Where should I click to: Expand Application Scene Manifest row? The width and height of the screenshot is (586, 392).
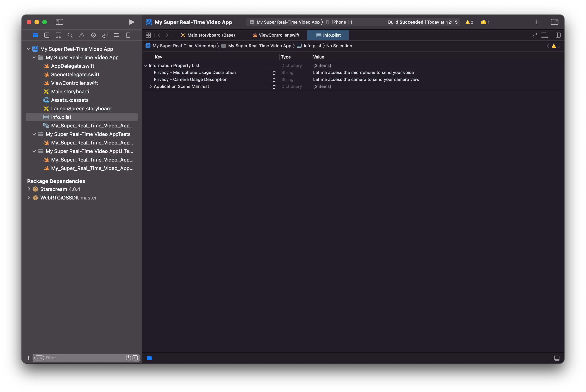pos(151,87)
